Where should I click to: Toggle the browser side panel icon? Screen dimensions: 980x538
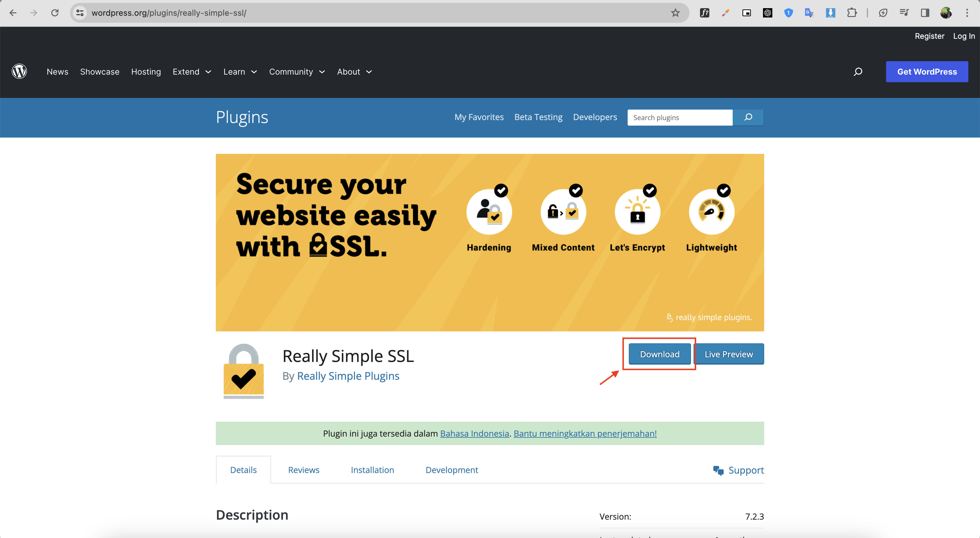925,13
